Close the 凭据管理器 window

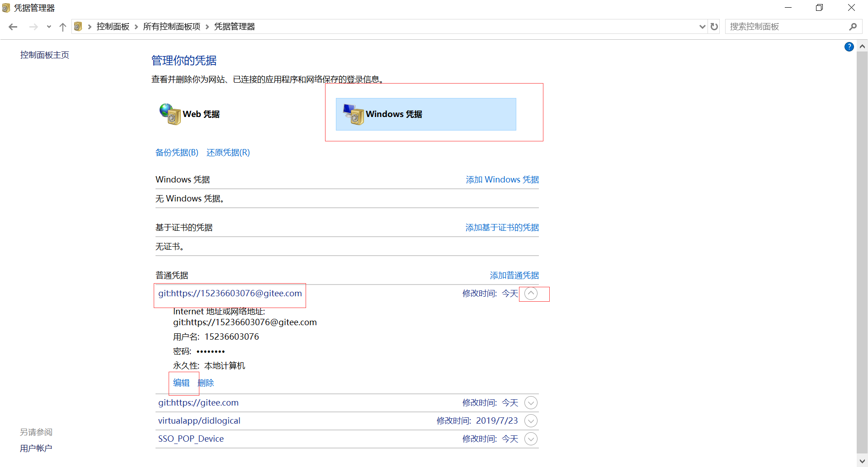[851, 8]
